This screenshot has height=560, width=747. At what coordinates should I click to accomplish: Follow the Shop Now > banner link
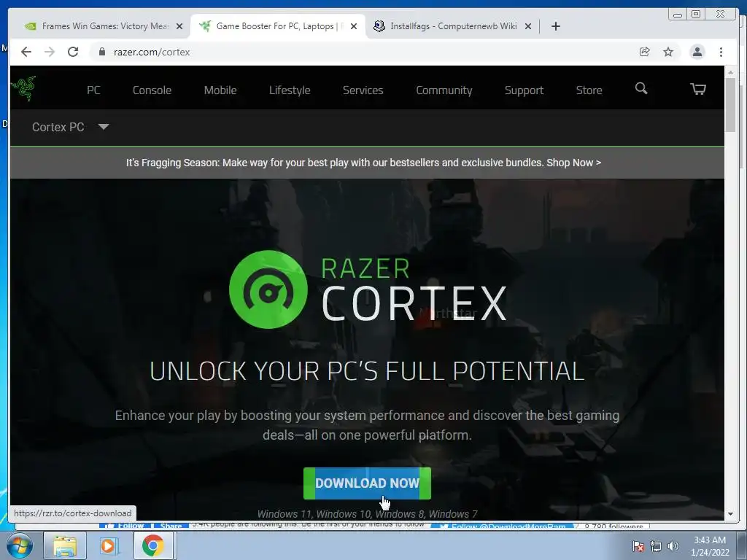point(573,163)
